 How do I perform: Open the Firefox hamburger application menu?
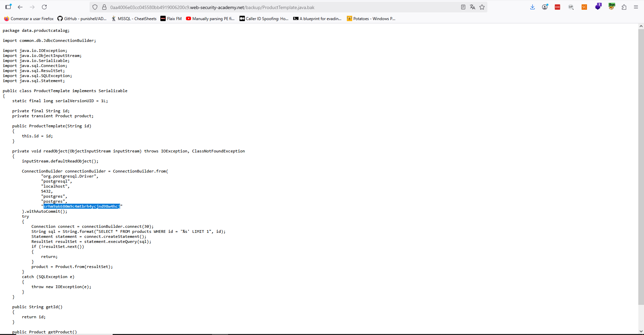coord(636,7)
